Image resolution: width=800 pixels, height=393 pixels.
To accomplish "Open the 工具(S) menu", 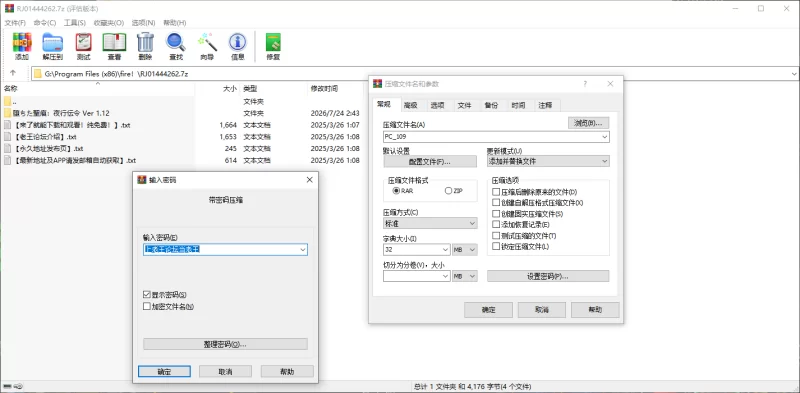I will tap(74, 23).
